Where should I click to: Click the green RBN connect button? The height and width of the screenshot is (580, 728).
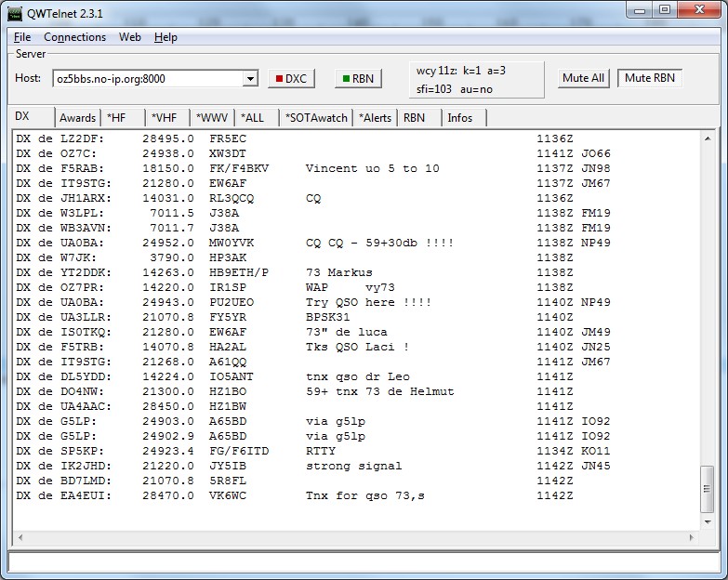tap(359, 79)
